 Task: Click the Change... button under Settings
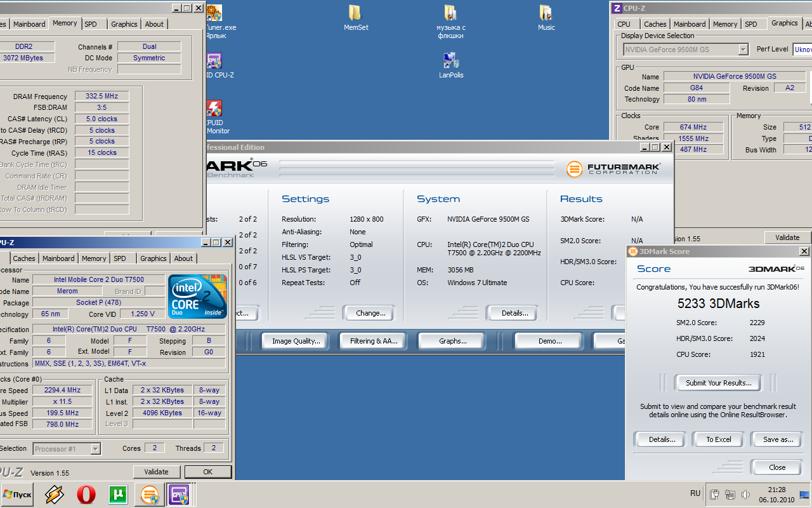pos(370,313)
